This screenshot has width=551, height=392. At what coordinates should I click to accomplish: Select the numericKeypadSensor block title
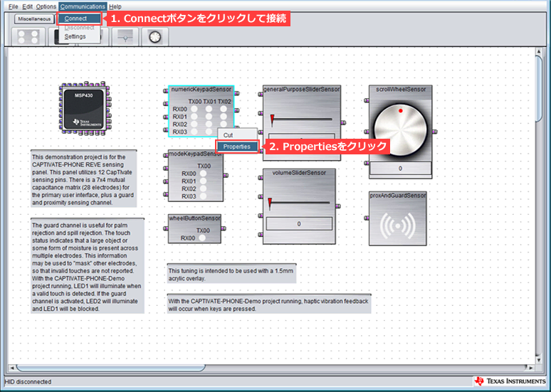click(201, 90)
